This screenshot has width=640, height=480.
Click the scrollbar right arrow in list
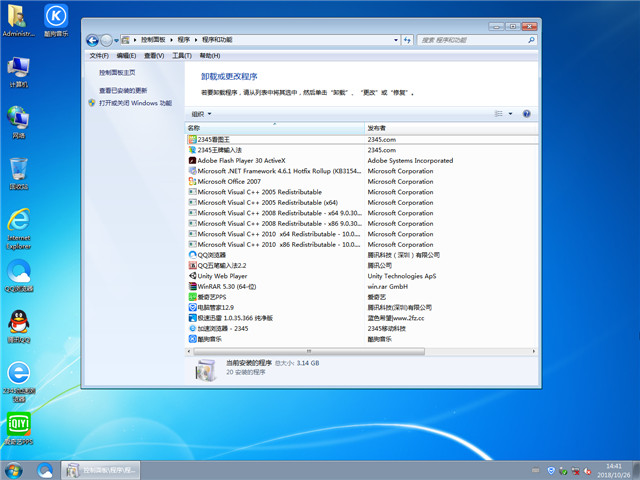coord(533,351)
